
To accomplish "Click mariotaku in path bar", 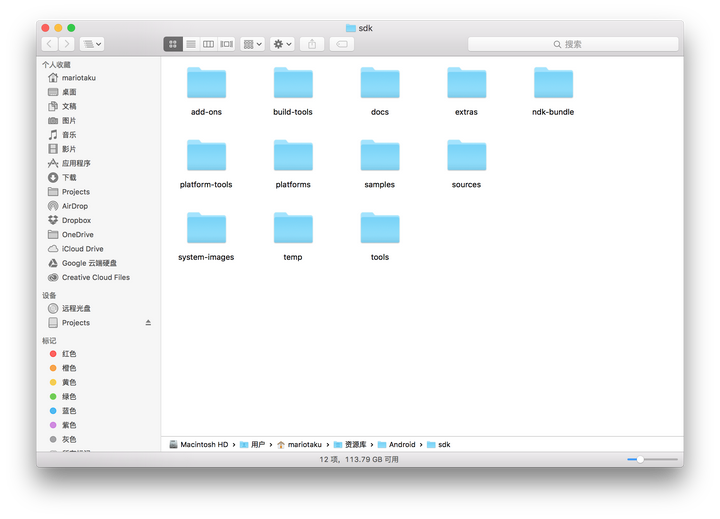I will pos(299,444).
